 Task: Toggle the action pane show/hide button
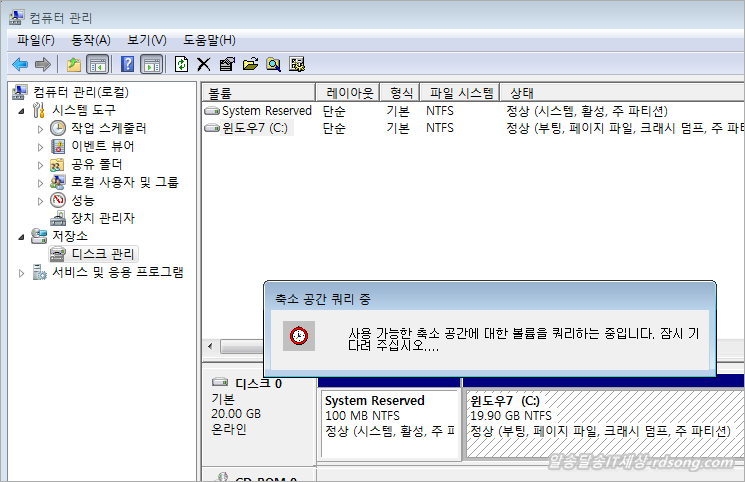point(151,64)
